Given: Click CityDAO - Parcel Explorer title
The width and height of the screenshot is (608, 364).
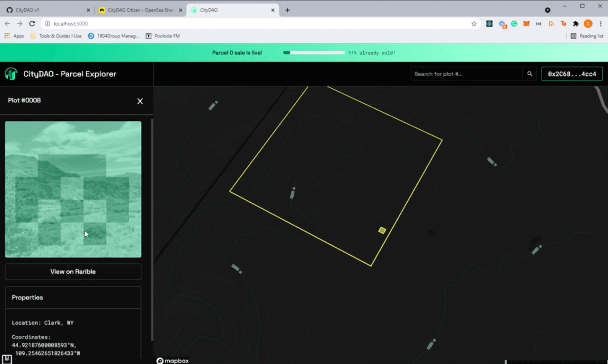Looking at the screenshot, I should point(70,74).
